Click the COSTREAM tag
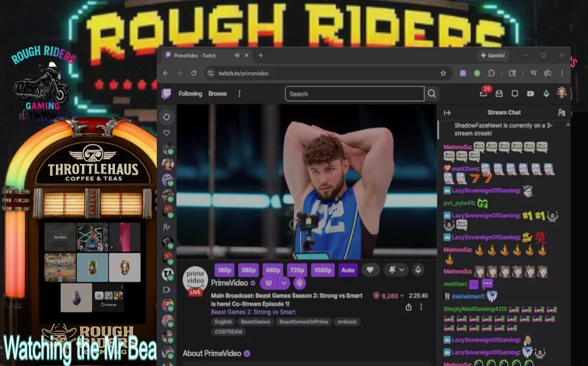This screenshot has width=588, height=366. pyautogui.click(x=228, y=332)
